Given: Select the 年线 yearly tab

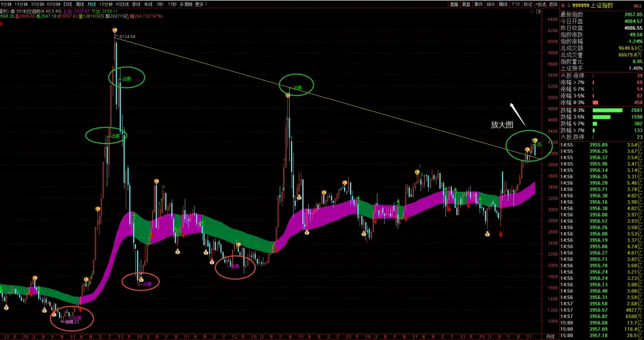Looking at the screenshot, I should click(148, 4).
